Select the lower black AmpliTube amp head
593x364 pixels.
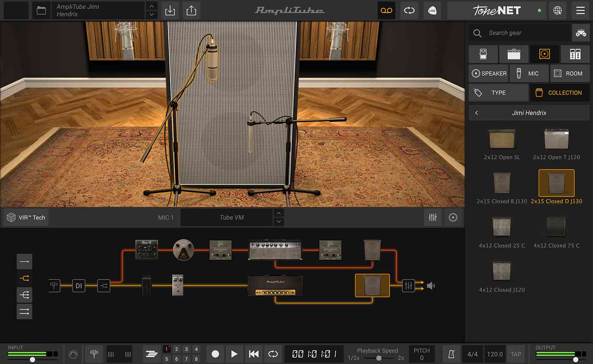pyautogui.click(x=275, y=286)
